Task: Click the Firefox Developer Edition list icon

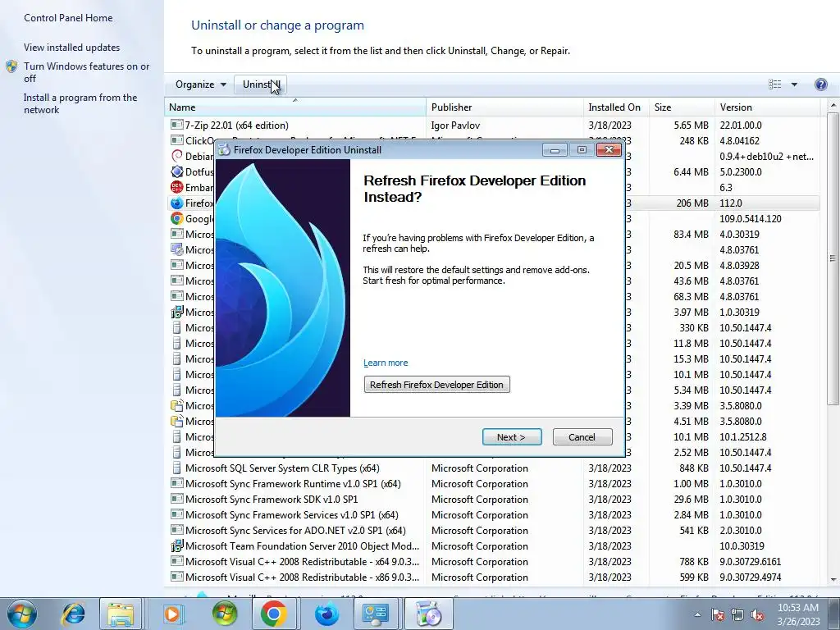Action: [177, 203]
